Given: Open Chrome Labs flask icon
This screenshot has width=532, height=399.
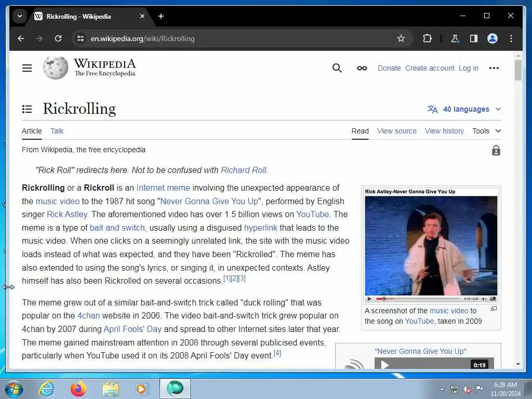Looking at the screenshot, I should tap(455, 38).
